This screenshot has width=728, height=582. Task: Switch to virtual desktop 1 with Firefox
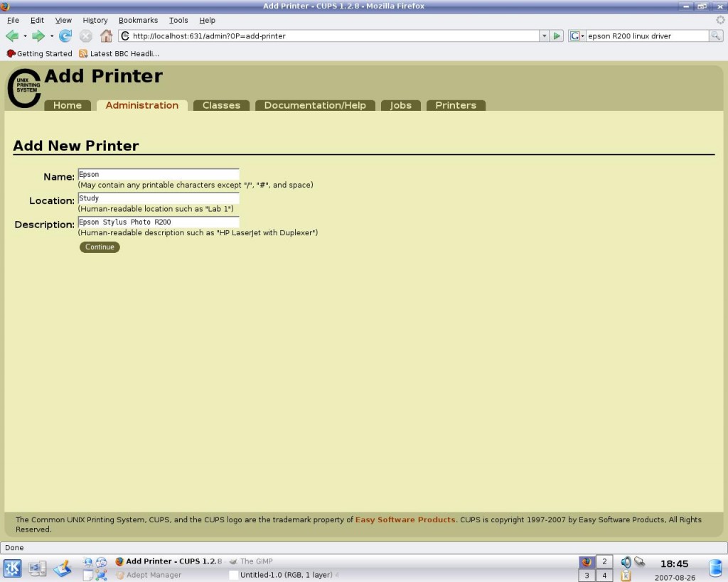(587, 561)
